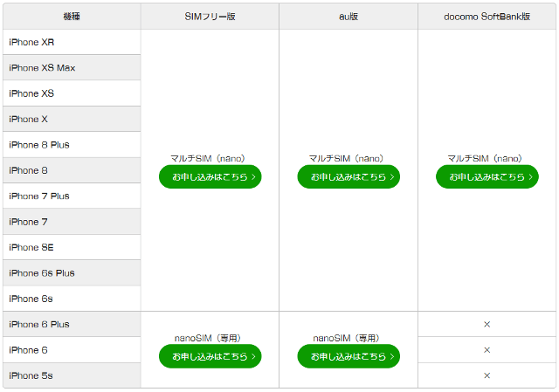Click the × mark in the iPhone 6 Plus row
This screenshot has height=392, width=559.
[x=487, y=324]
